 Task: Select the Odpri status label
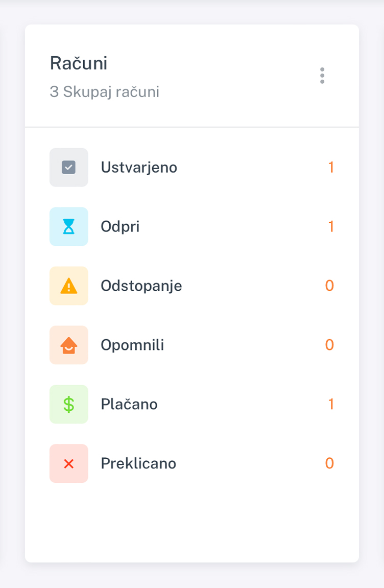[120, 227]
